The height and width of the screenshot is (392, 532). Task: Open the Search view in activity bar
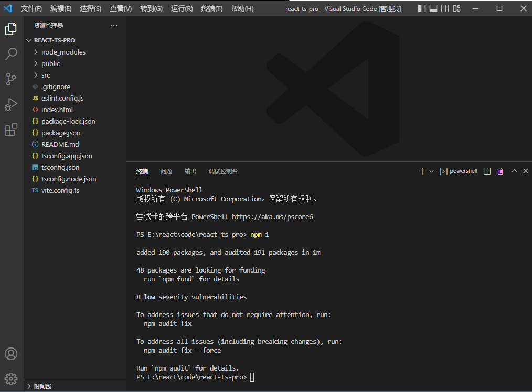(x=11, y=54)
